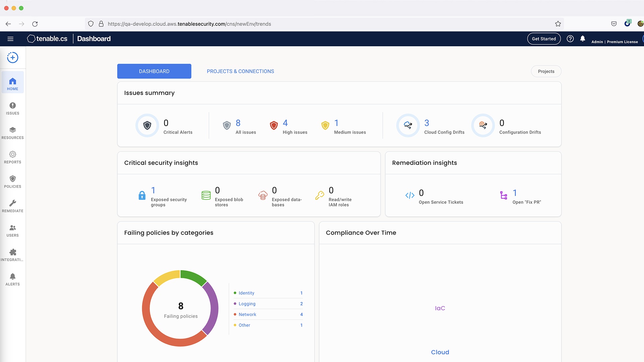Click the Open Service Tickets code icon

[x=410, y=195]
